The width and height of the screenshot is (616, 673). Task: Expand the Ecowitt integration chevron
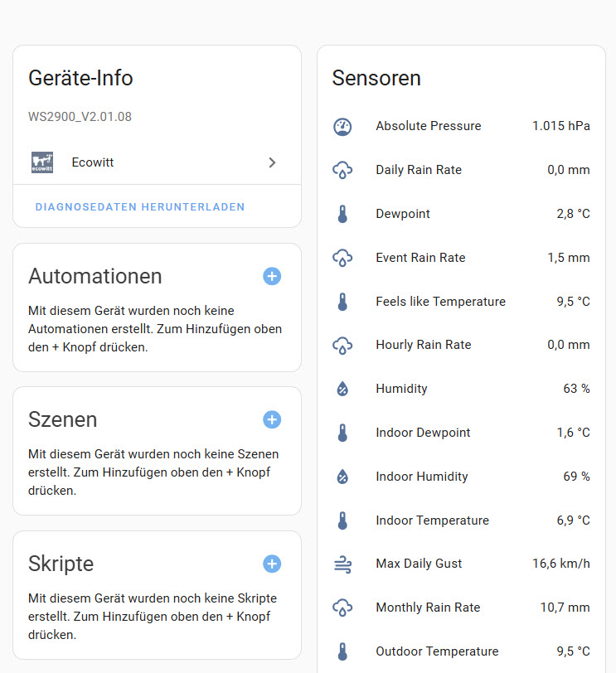point(272,162)
